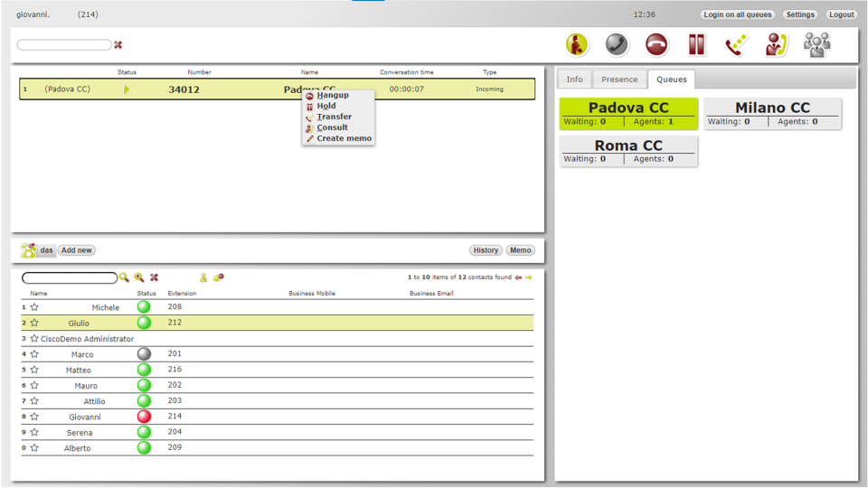Click the grey answer call phone icon
Viewport: 868px width, 488px height.
(616, 44)
